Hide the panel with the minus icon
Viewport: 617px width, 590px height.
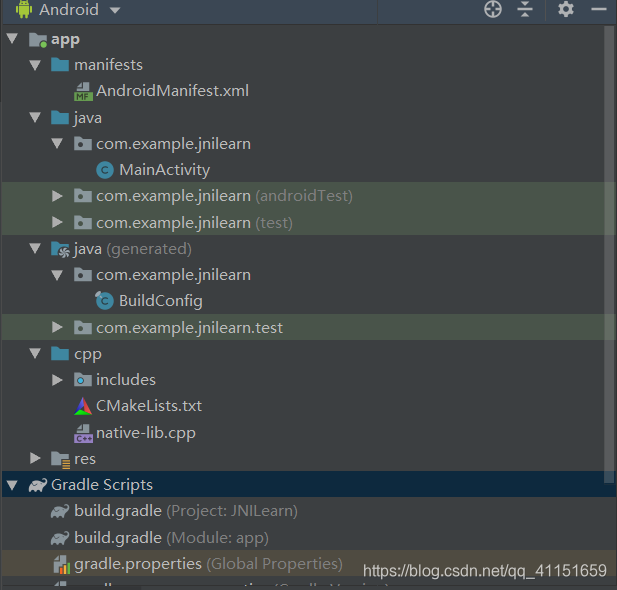599,9
